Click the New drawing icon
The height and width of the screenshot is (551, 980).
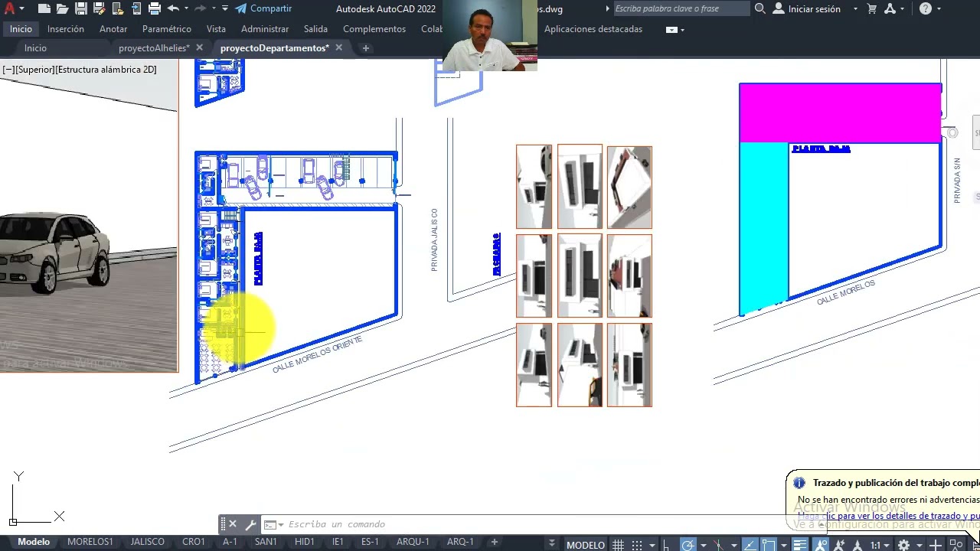(x=44, y=9)
